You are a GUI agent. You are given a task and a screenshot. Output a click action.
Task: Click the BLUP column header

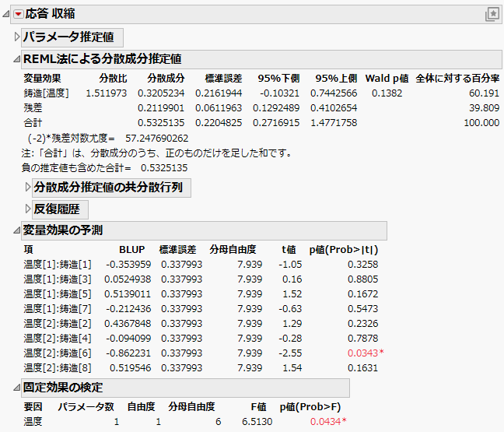131,250
